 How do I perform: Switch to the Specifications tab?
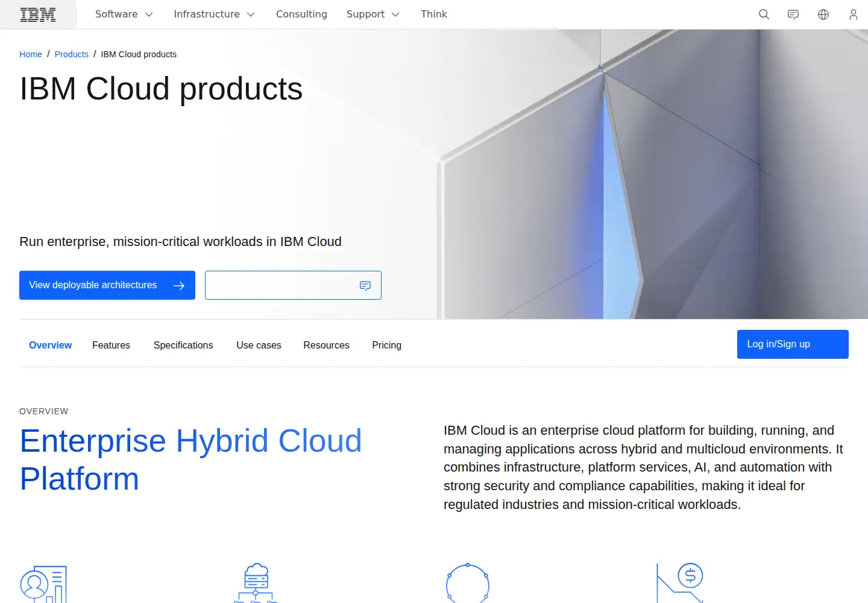pos(183,345)
